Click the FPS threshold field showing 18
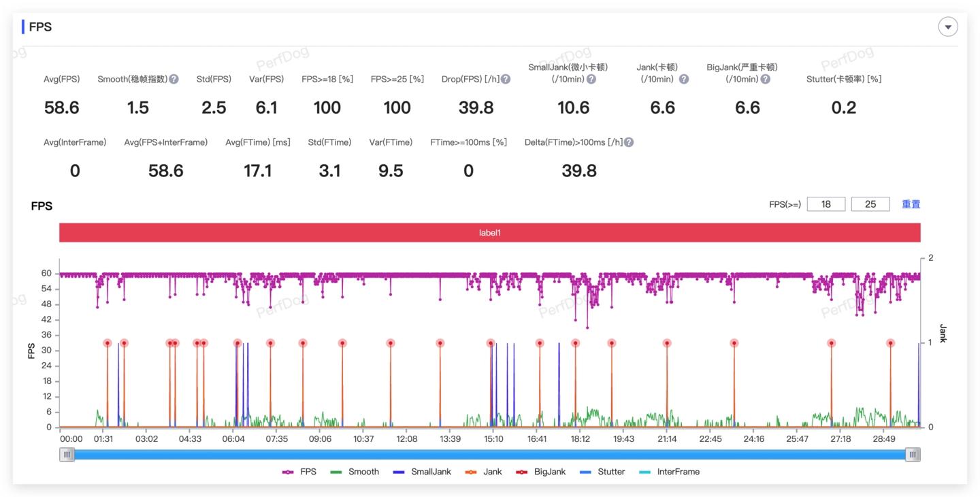 (826, 204)
